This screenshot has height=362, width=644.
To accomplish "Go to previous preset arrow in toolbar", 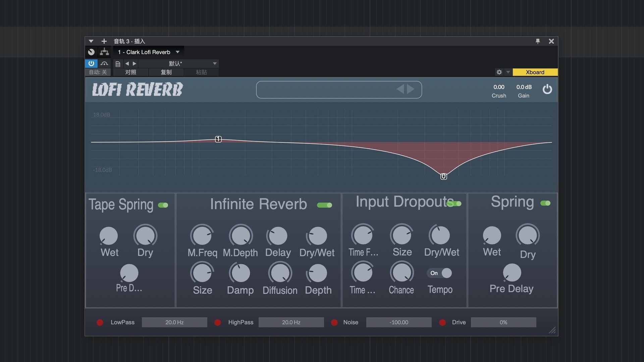I will 127,63.
